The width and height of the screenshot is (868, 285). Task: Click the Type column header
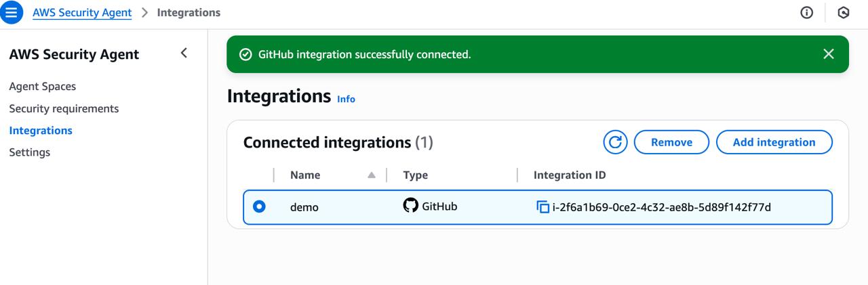click(415, 175)
